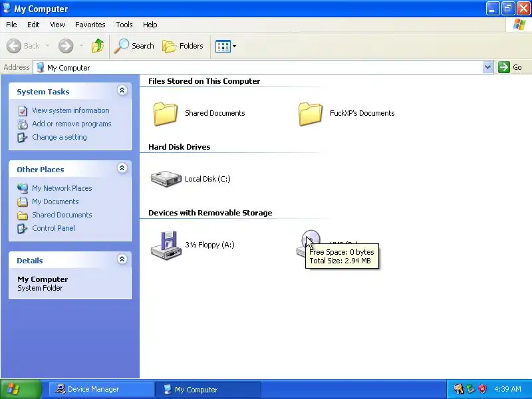This screenshot has height=399, width=532.
Task: Click the Go button
Action: coord(510,67)
